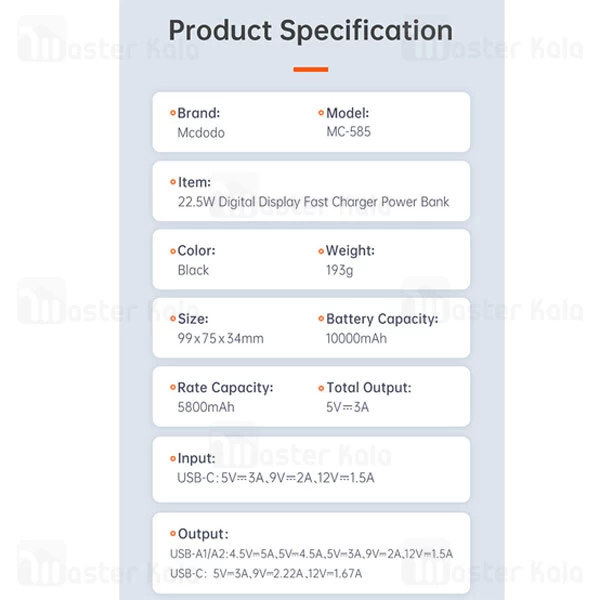Screen dimensions: 600x600
Task: Select the Mcdodo brand value
Action: (202, 133)
